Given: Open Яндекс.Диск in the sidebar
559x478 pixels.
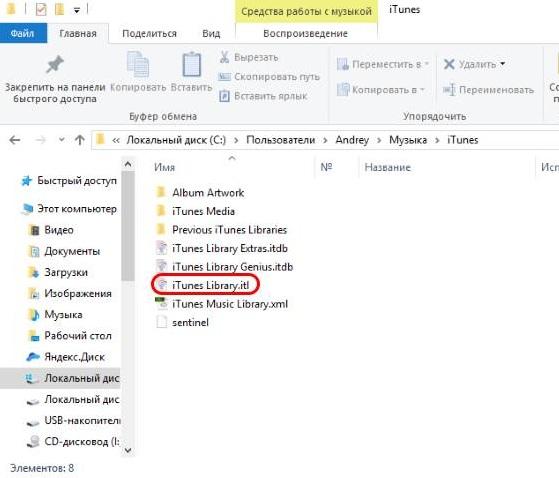Looking at the screenshot, I should 74,357.
